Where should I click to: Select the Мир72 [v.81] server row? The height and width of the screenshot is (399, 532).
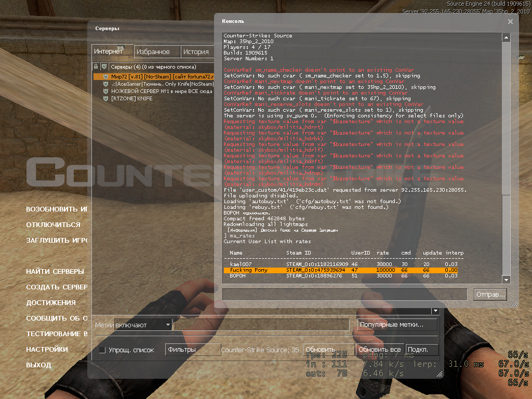pyautogui.click(x=153, y=77)
